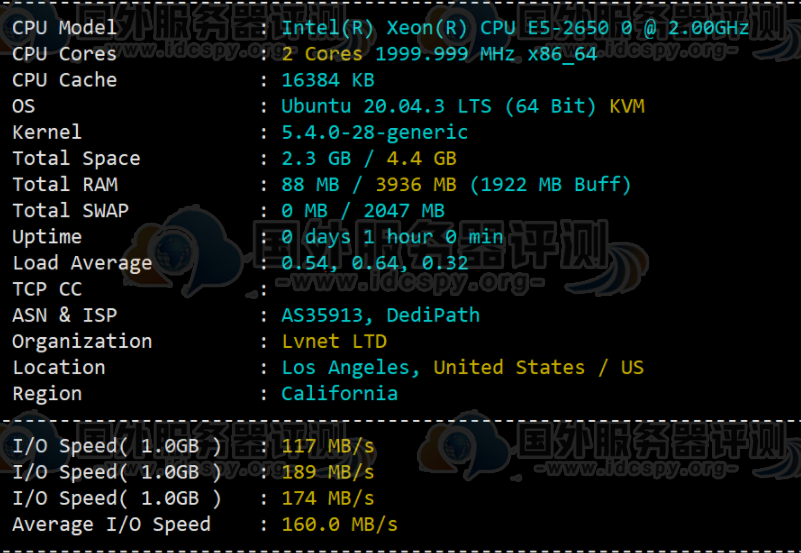Click '1999.999 MHz x86_64' value
The width and height of the screenshot is (801, 553).
tap(486, 54)
